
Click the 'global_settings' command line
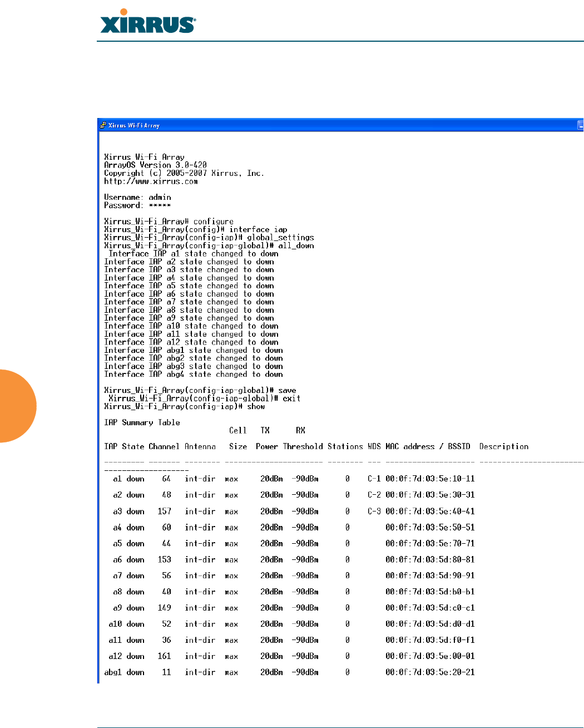tap(209, 238)
